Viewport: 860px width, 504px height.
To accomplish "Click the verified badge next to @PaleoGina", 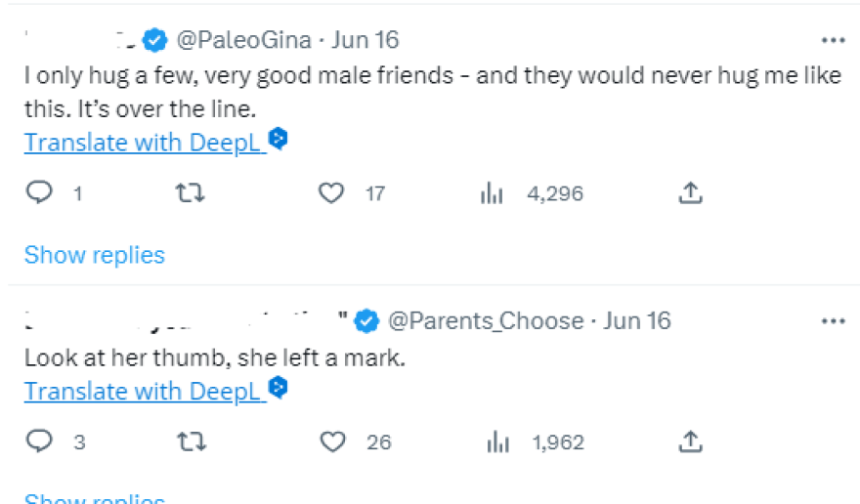I will pos(154,41).
